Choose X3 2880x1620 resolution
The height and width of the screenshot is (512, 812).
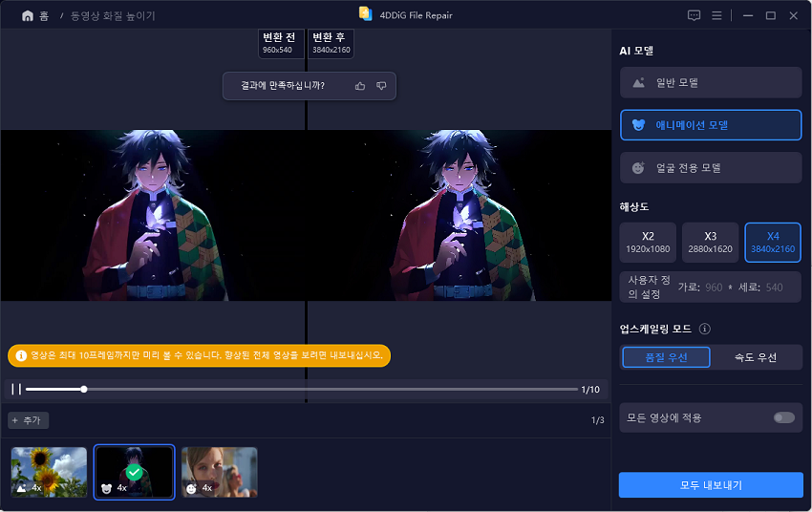click(710, 243)
